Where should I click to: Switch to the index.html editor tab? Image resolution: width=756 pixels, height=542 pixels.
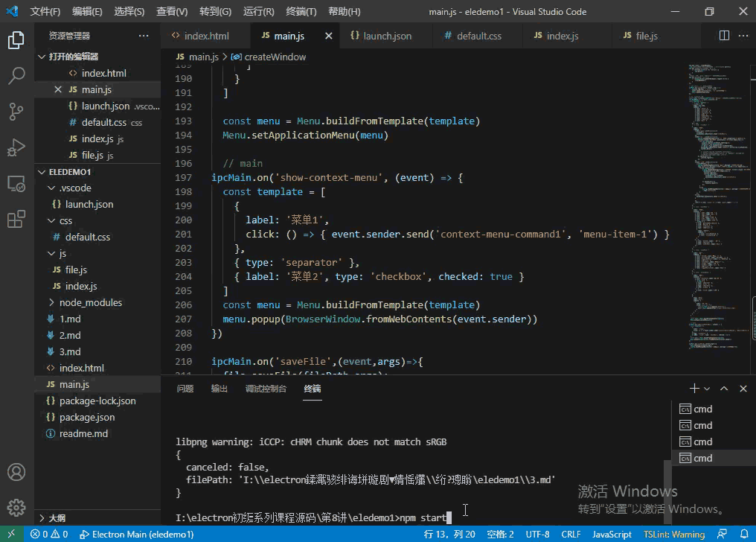click(206, 36)
